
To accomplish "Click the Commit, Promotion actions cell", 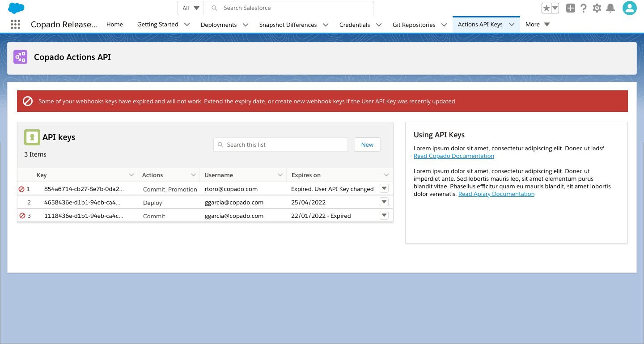I will point(170,190).
